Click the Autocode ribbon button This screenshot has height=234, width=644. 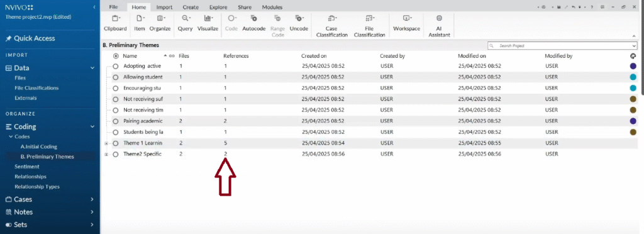(x=254, y=23)
